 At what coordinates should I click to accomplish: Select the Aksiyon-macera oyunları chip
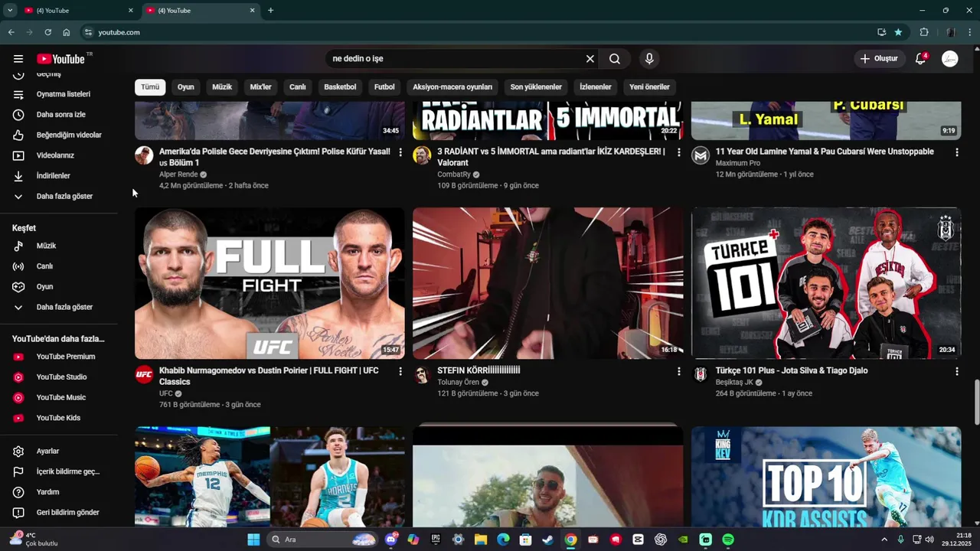pyautogui.click(x=452, y=86)
